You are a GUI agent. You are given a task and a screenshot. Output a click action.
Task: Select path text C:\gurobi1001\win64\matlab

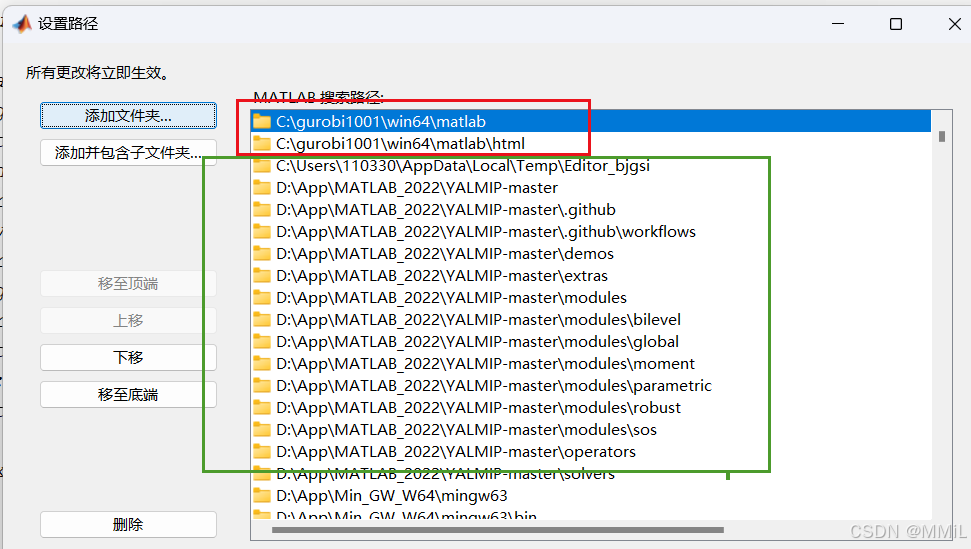381,121
